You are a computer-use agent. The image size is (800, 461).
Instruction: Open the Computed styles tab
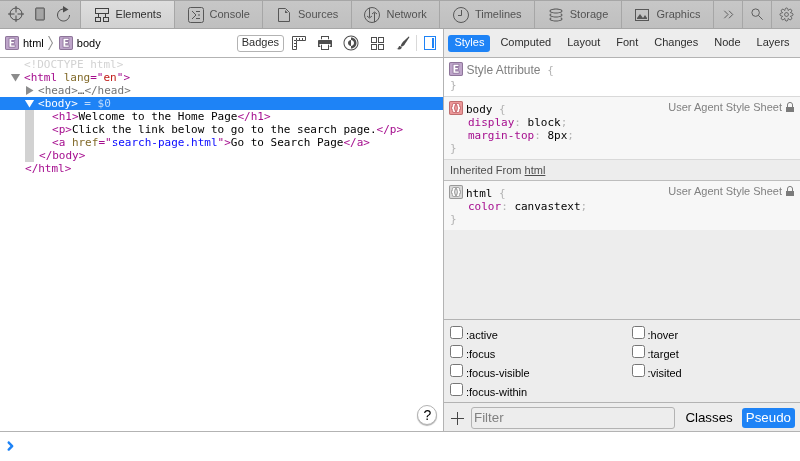(525, 42)
